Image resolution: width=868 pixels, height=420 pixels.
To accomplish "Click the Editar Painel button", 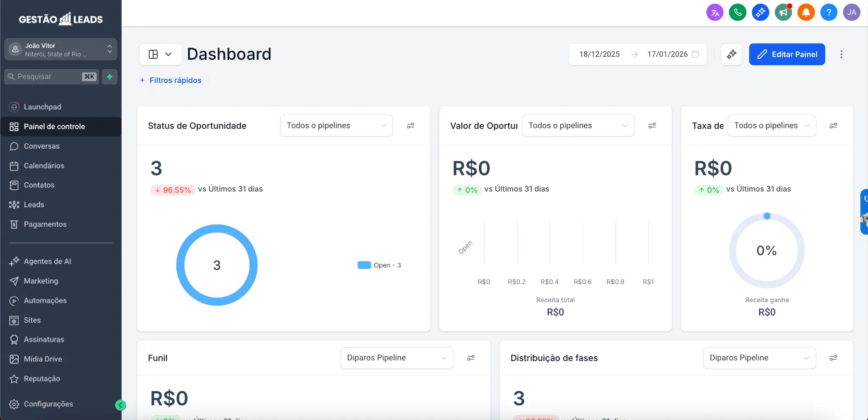I will click(x=787, y=54).
